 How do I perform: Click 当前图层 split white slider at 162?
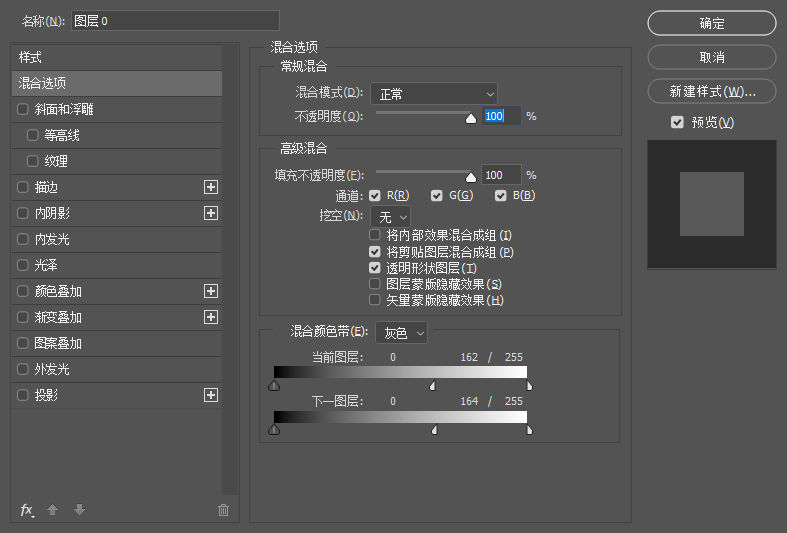(433, 385)
